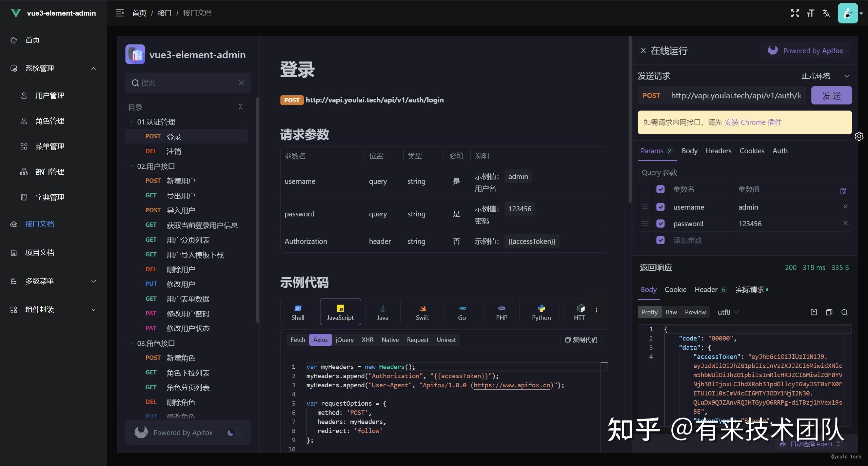Uncheck the username query parameter
This screenshot has height=466, width=868.
pyautogui.click(x=660, y=207)
